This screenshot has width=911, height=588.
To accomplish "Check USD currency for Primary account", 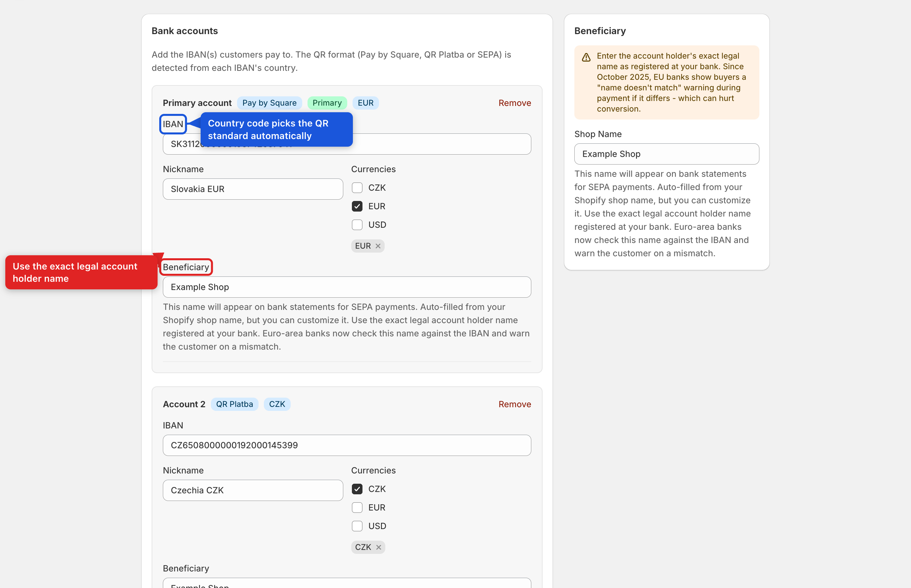I will tap(357, 225).
